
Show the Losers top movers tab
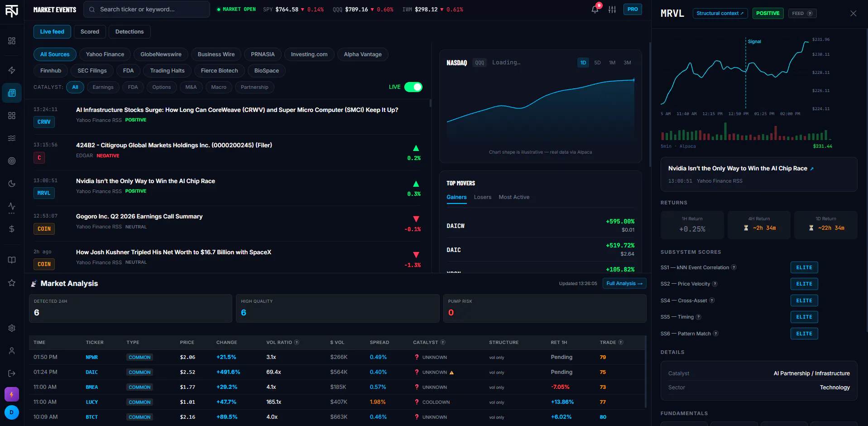482,197
